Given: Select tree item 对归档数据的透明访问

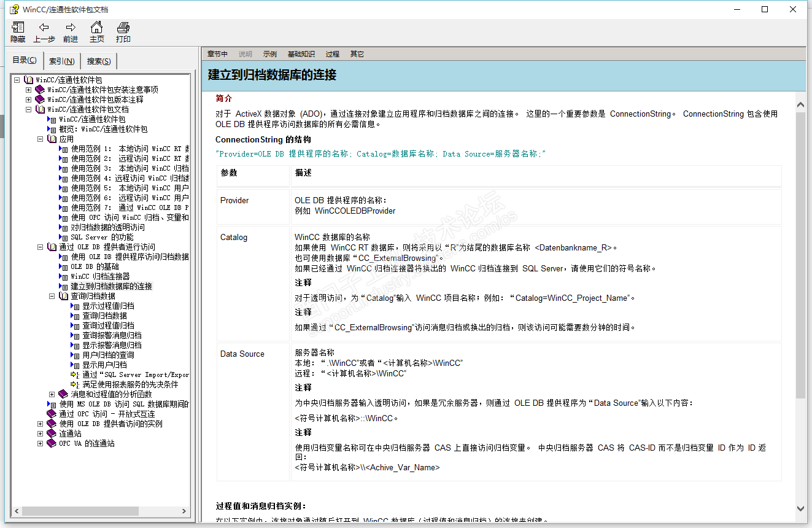Looking at the screenshot, I should [x=108, y=227].
